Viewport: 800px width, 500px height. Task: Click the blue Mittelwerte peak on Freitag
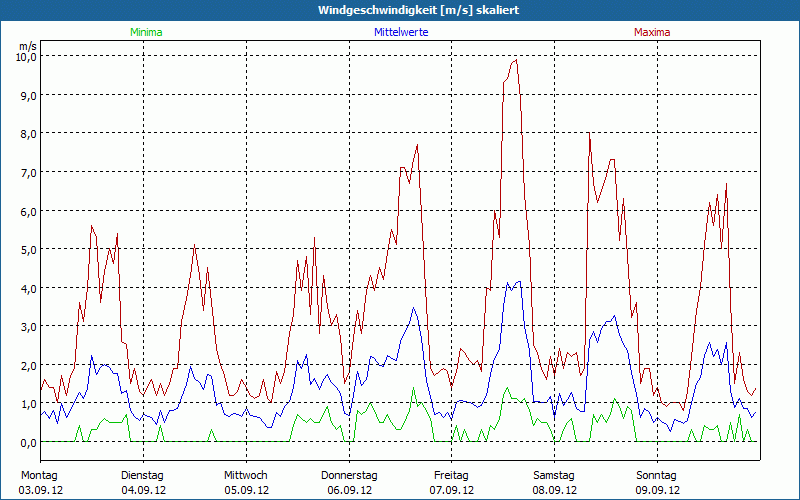pyautogui.click(x=519, y=282)
